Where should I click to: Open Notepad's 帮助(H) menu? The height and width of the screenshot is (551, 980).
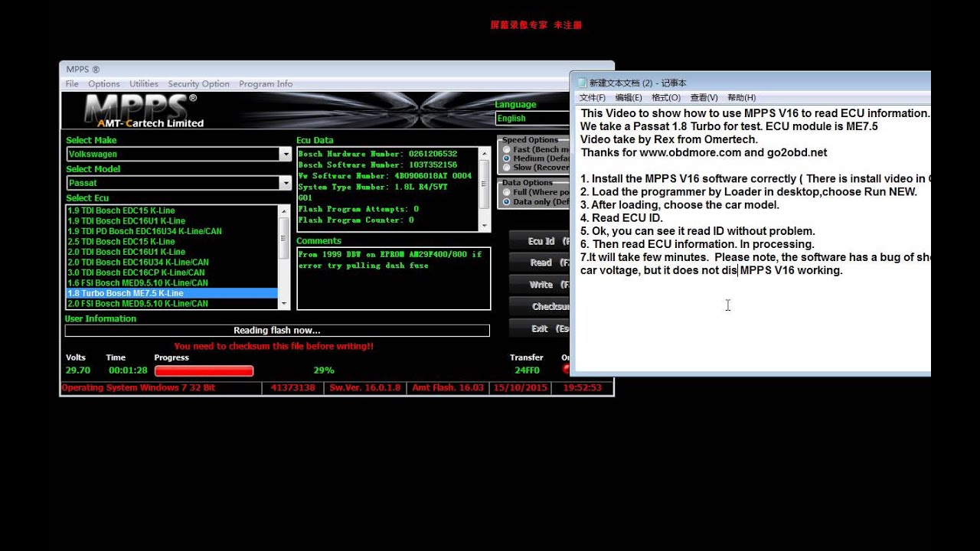click(x=741, y=98)
